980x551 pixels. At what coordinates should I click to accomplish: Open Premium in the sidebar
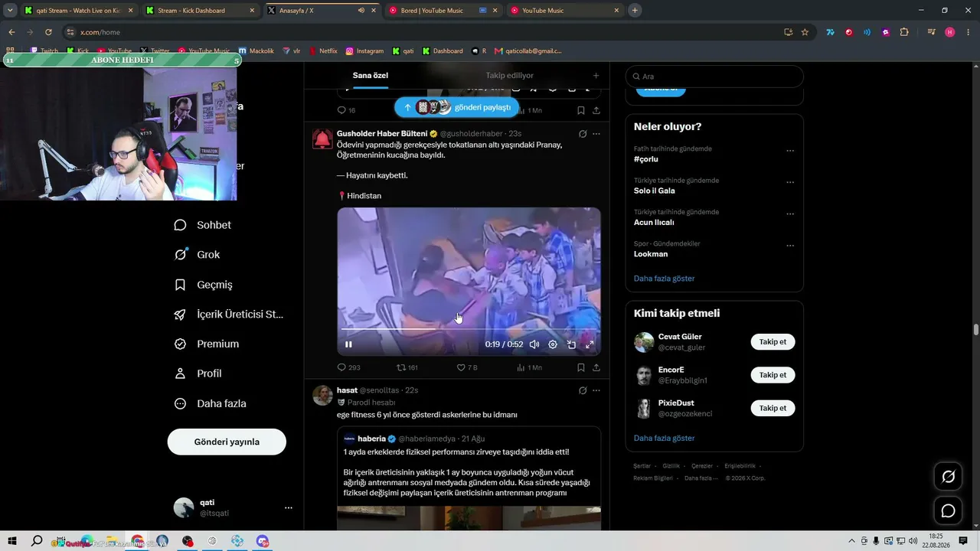tap(207, 344)
